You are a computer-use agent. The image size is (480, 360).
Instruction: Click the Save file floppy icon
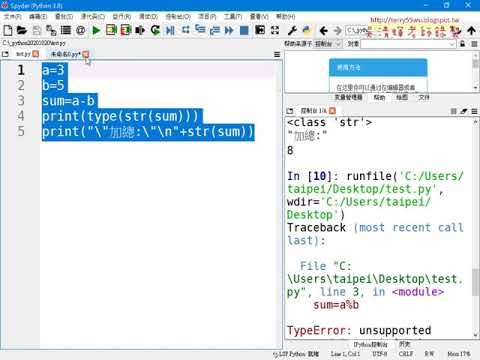(x=37, y=30)
